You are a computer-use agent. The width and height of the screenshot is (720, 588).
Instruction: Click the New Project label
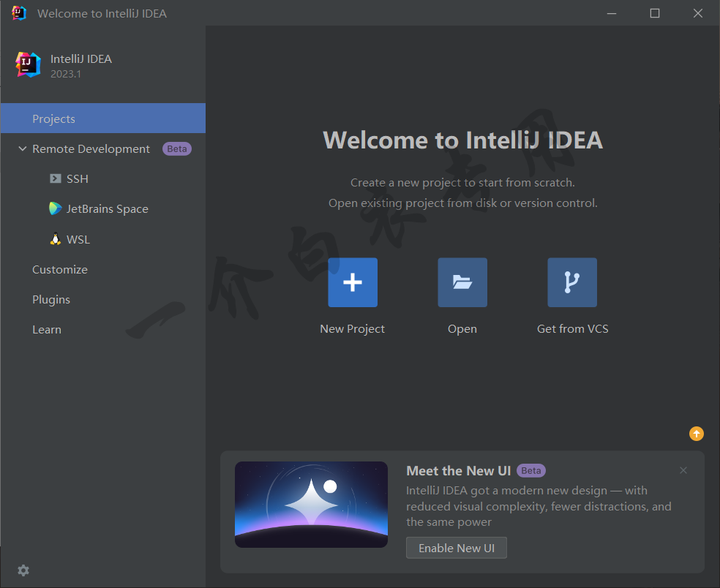tap(352, 328)
